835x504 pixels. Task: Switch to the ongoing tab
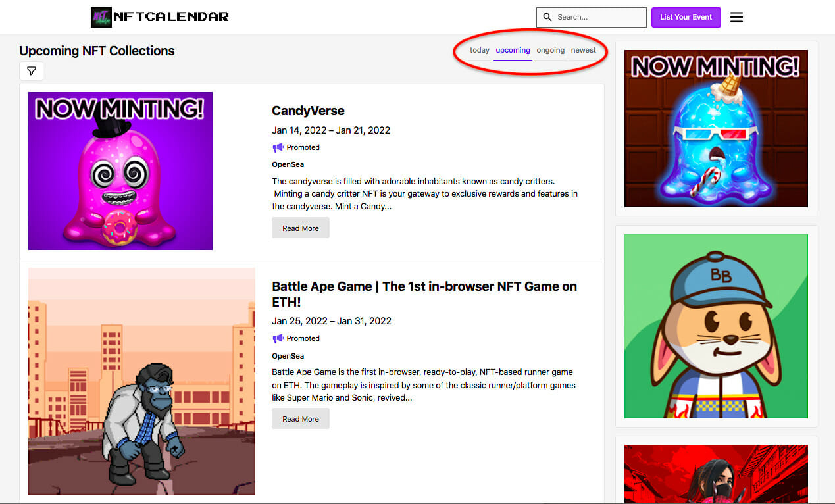[x=551, y=50]
